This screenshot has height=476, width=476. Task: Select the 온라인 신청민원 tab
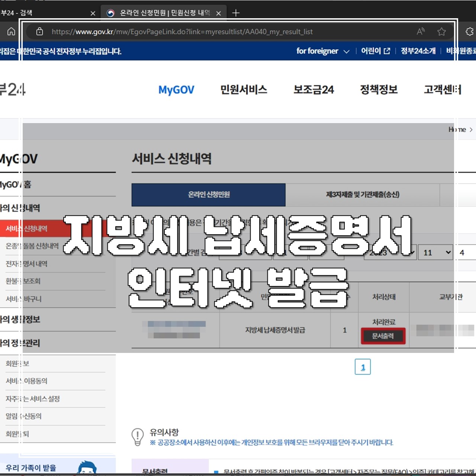point(209,194)
